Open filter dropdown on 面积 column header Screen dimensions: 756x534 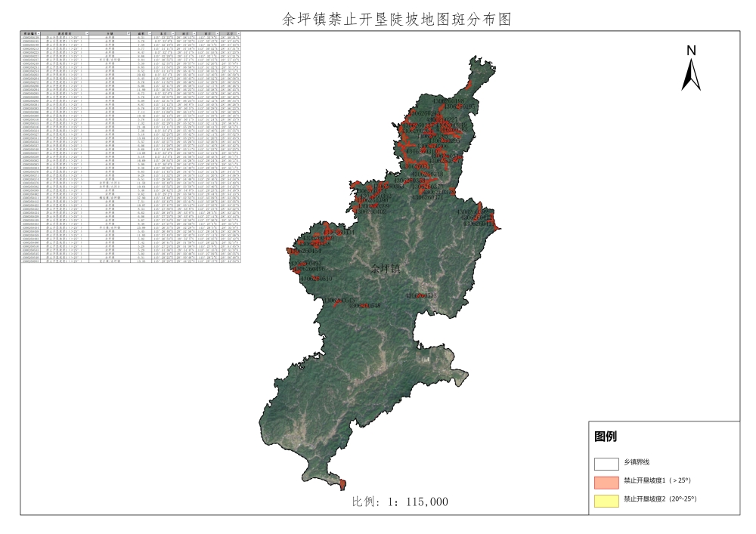tap(150, 34)
